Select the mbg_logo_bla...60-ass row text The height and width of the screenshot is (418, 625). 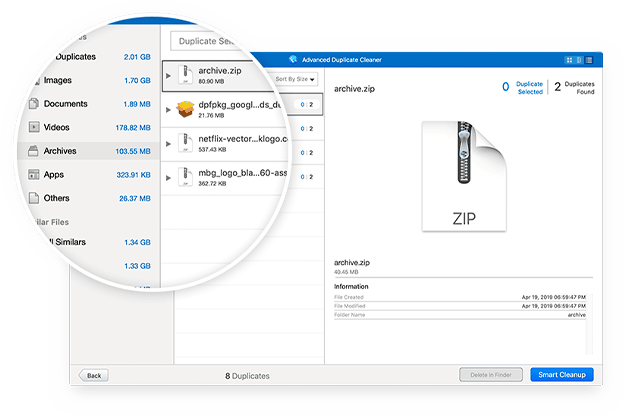(x=243, y=173)
